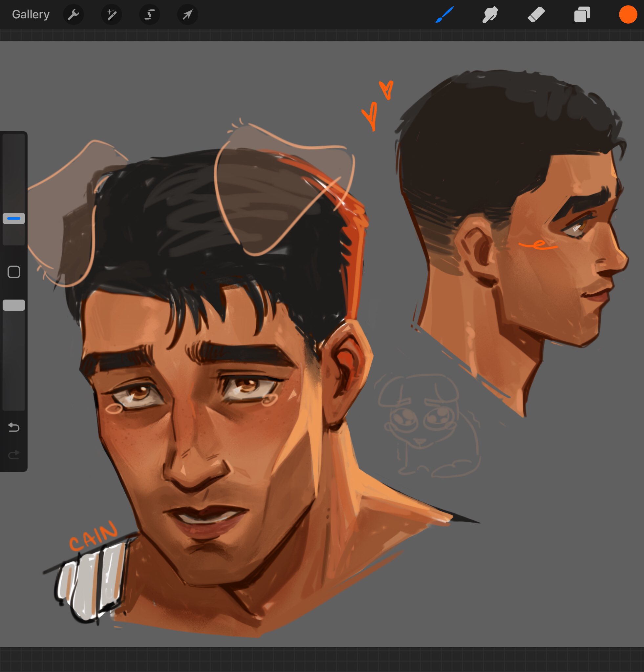Open the orange active color picker
Viewport: 644px width, 672px height.
pos(628,15)
